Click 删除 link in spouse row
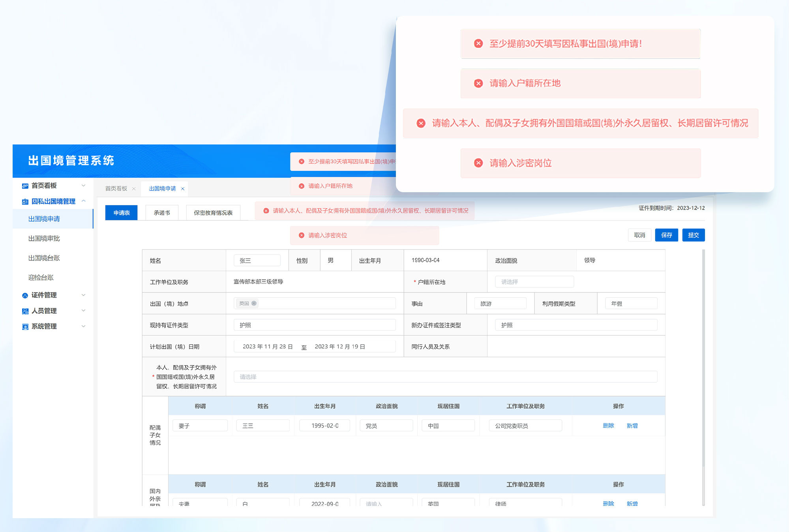Image resolution: width=789 pixels, height=532 pixels. [608, 426]
